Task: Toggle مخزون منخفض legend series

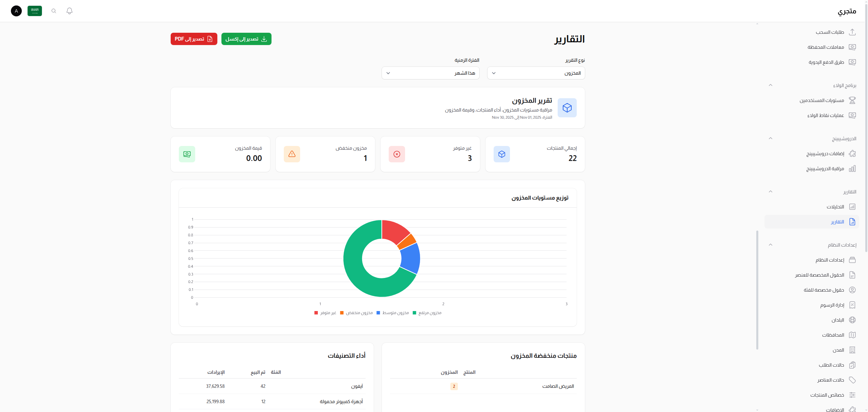Action: point(356,313)
